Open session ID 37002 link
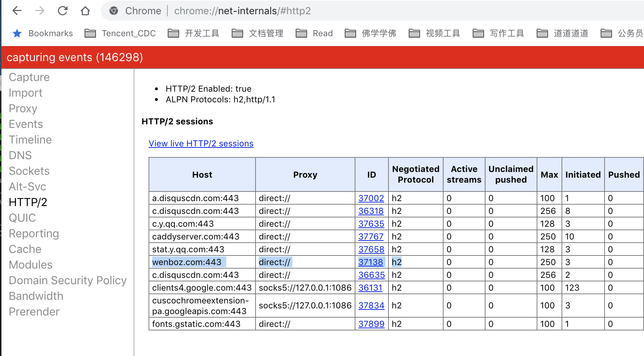The width and height of the screenshot is (644, 356). (371, 198)
